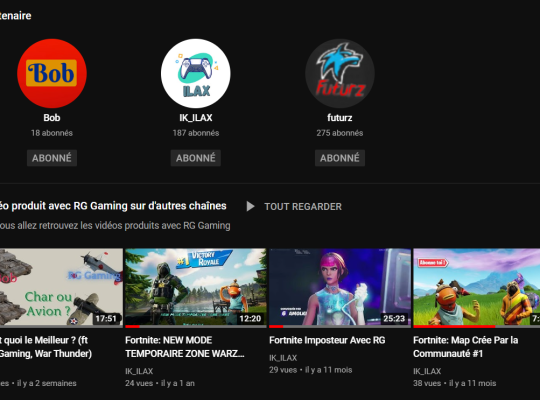
Task: Click the futurz channel name text
Action: pos(340,118)
